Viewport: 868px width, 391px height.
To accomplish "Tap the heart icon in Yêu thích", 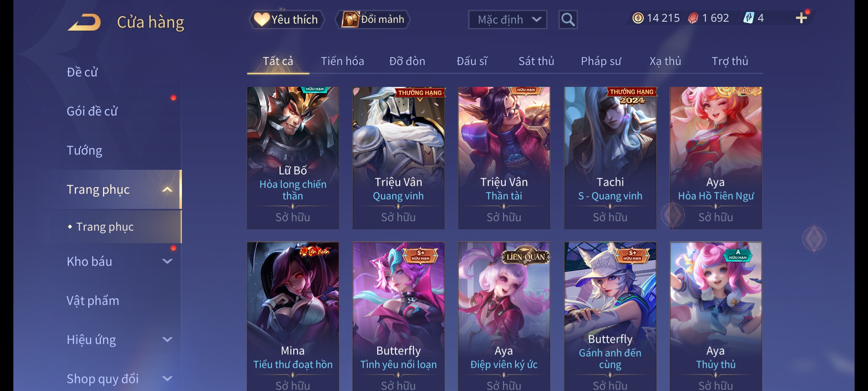I will [261, 20].
